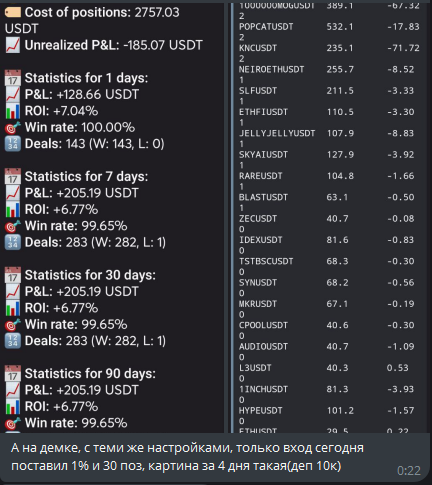The width and height of the screenshot is (432, 485).
Task: Click the calendar icon beside Statistics for 90 days
Action: click(13, 374)
